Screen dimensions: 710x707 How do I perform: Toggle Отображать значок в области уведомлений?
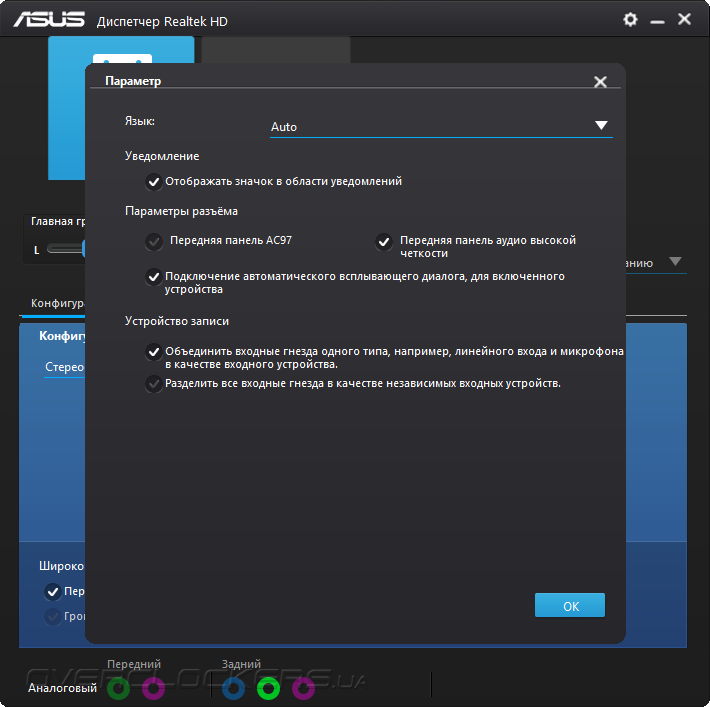pos(154,182)
